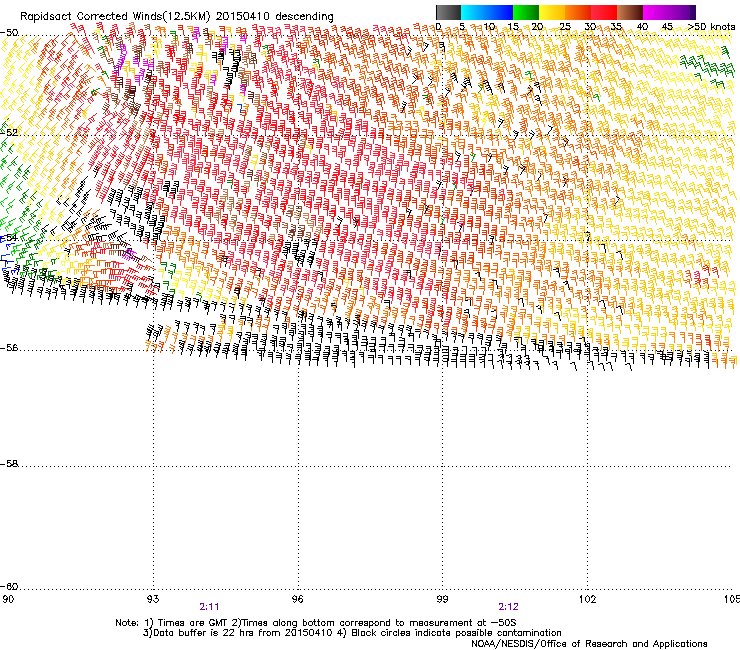Click the latitude label '-56'
The width and height of the screenshot is (740, 650).
[x=9, y=348]
